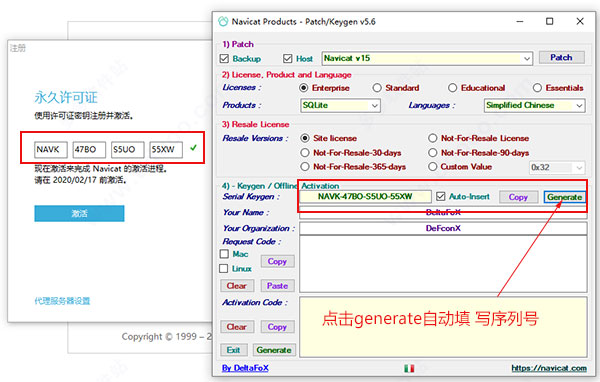Image resolution: width=600 pixels, height=382 pixels.
Task: Select the Custom Value radio button
Action: coord(432,167)
